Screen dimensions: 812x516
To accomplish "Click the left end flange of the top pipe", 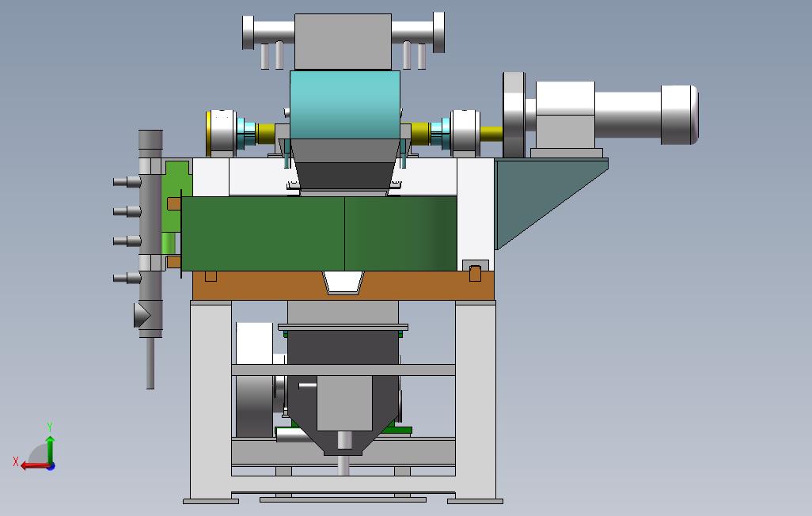I will pyautogui.click(x=248, y=32).
